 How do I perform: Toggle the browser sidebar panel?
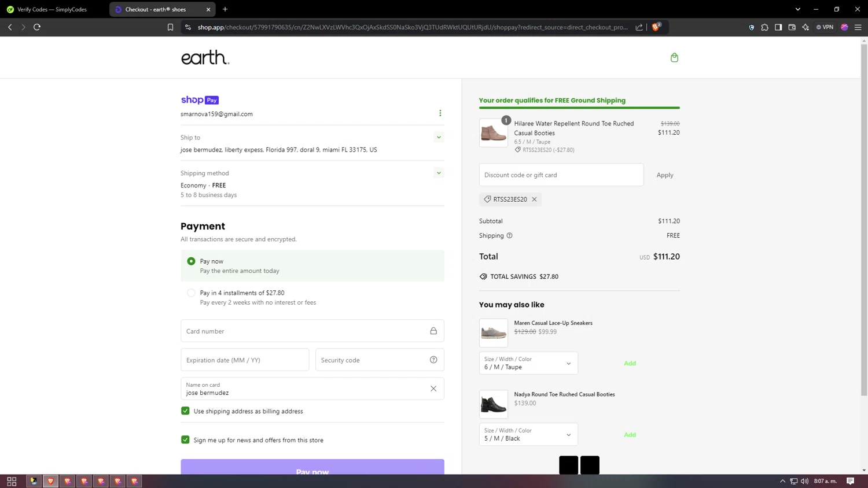pos(778,27)
